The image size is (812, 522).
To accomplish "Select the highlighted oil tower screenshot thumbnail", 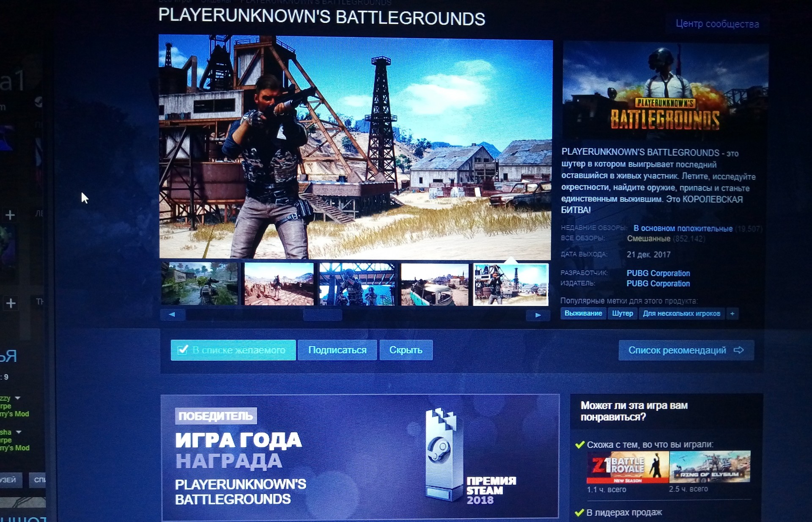I will point(511,284).
